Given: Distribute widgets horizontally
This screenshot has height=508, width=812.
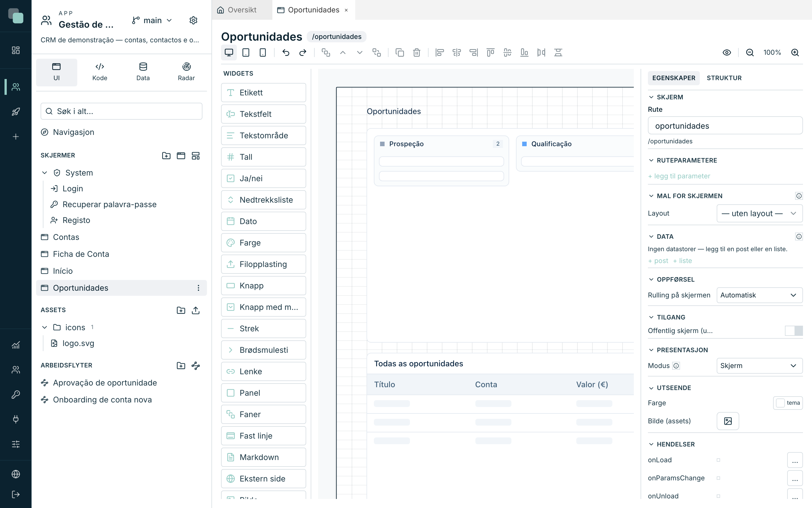Looking at the screenshot, I should click(541, 52).
